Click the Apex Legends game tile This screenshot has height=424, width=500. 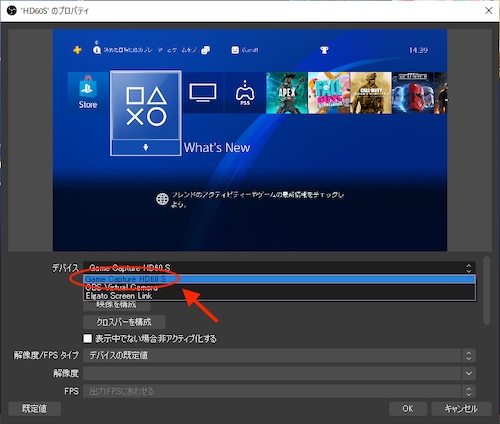point(287,93)
